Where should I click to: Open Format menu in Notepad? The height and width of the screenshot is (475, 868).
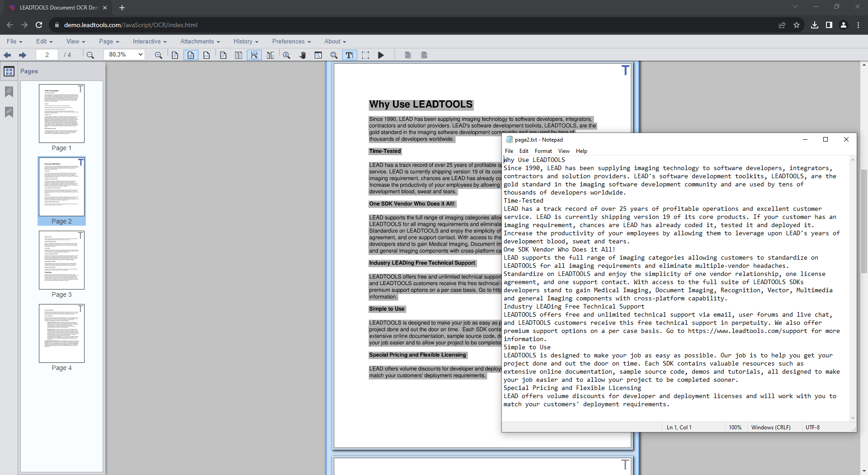(543, 151)
